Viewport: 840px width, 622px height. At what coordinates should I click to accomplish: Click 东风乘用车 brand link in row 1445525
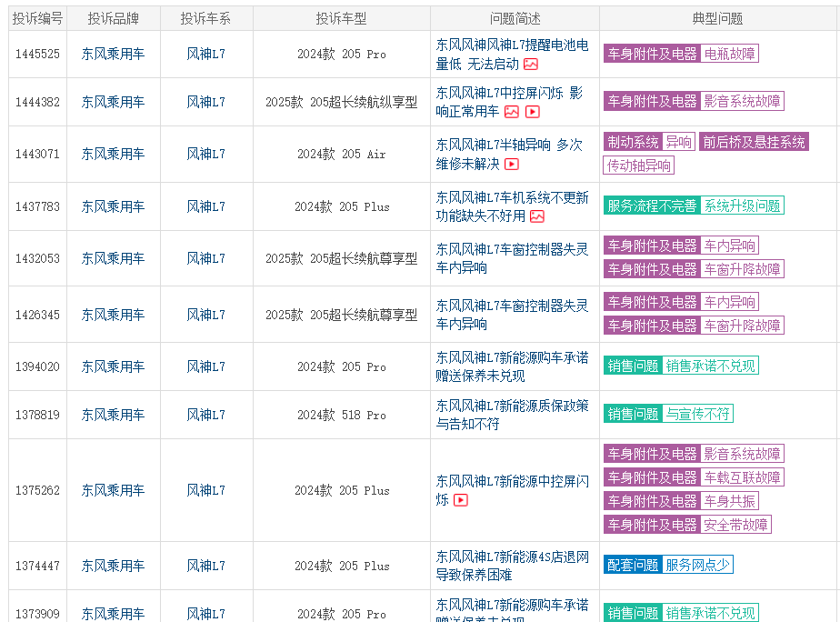click(x=113, y=55)
